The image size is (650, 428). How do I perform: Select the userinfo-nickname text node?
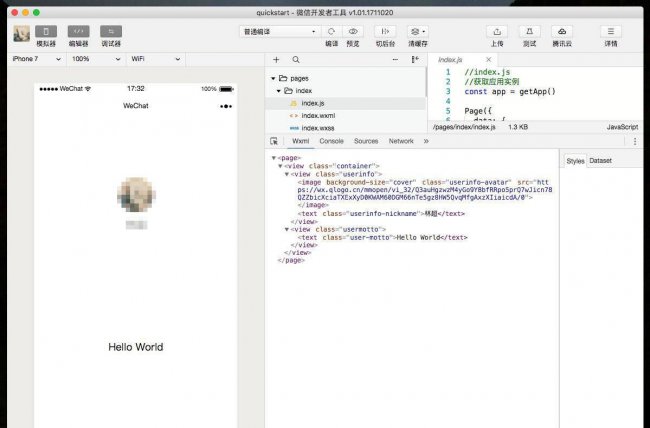tap(381, 214)
